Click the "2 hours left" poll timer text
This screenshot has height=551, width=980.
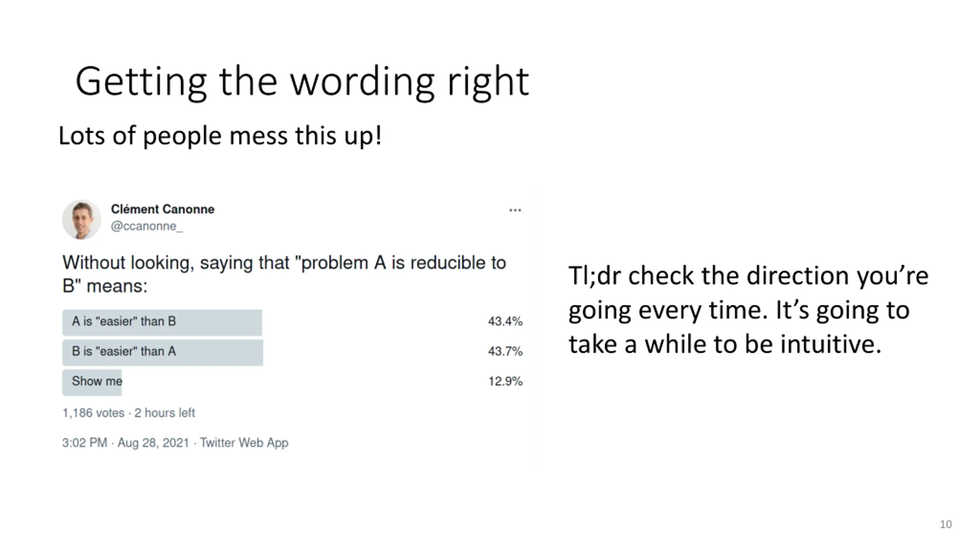tap(165, 413)
